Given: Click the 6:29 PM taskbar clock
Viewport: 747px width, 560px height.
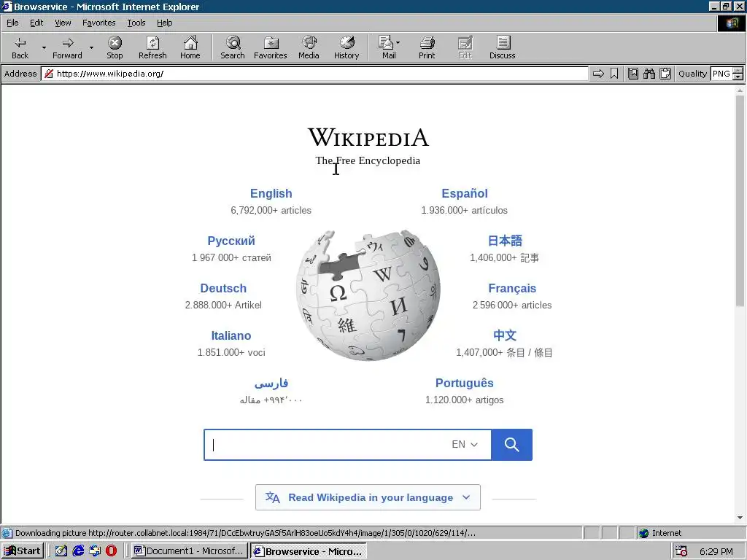Looking at the screenshot, I should pyautogui.click(x=716, y=551).
